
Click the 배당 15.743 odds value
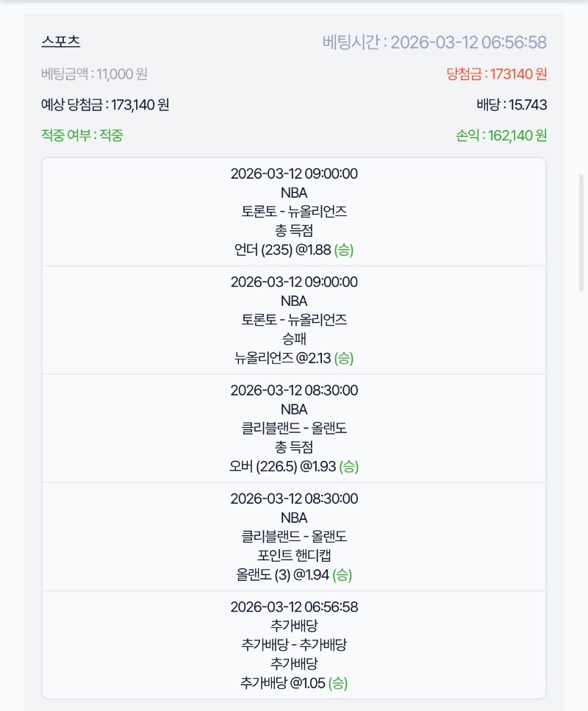pyautogui.click(x=512, y=104)
